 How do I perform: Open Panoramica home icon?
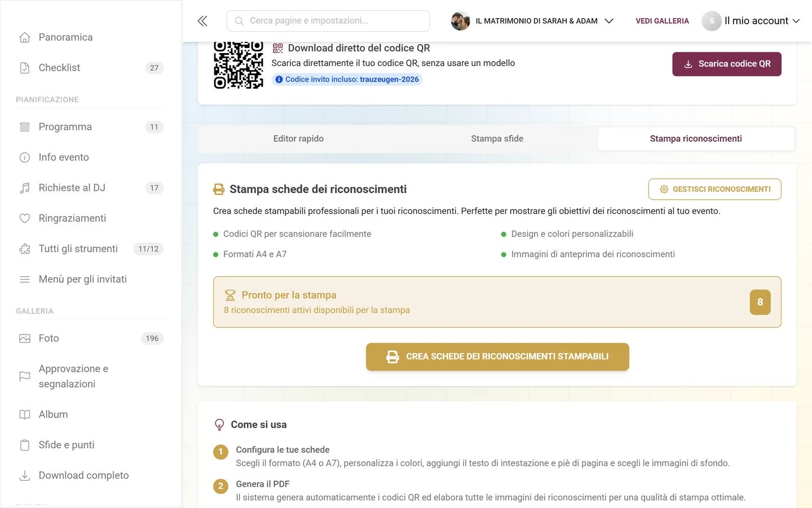pos(25,37)
